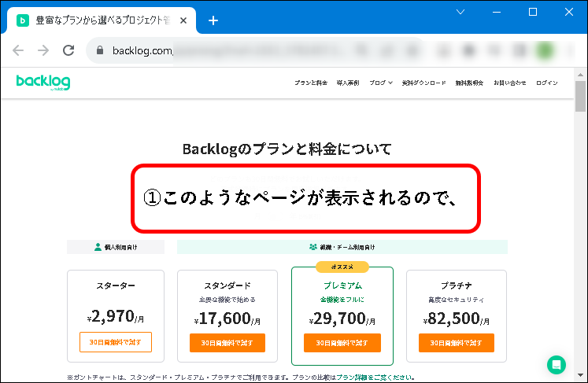Click the ¥2,970 price
Image resolution: width=588 pixels, height=383 pixels.
[116, 317]
